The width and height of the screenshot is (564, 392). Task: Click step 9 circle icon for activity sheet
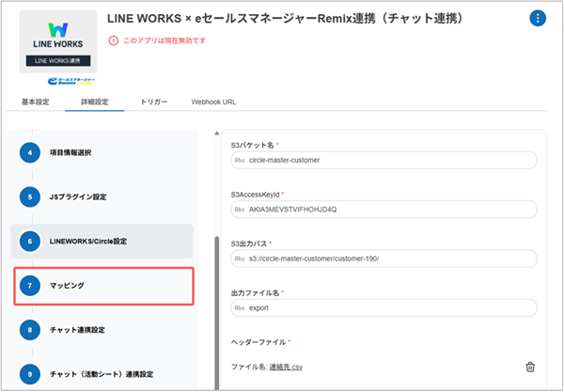30,374
